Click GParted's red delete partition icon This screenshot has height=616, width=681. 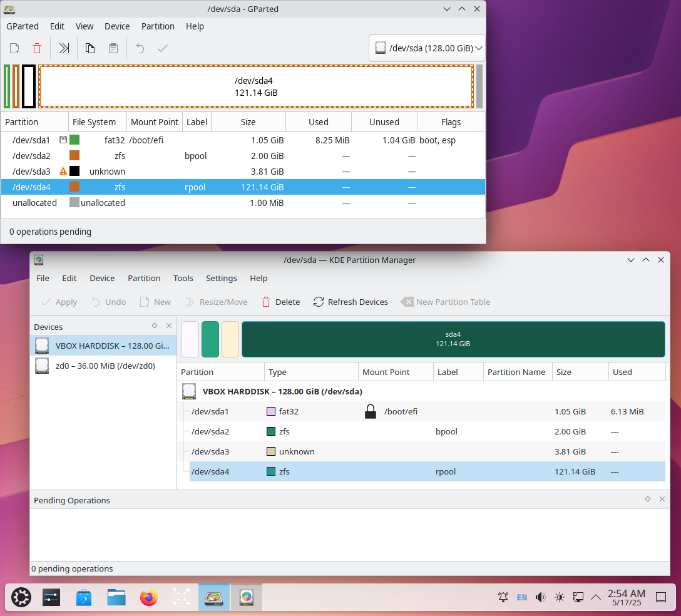[x=37, y=48]
